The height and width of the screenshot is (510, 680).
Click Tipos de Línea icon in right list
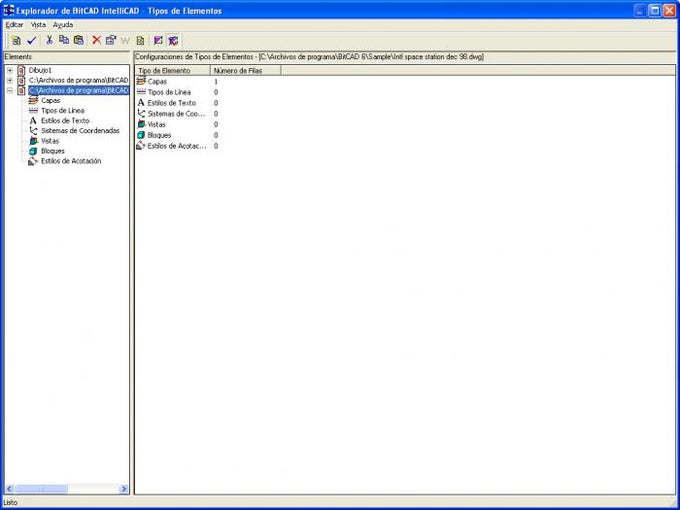coord(141,92)
